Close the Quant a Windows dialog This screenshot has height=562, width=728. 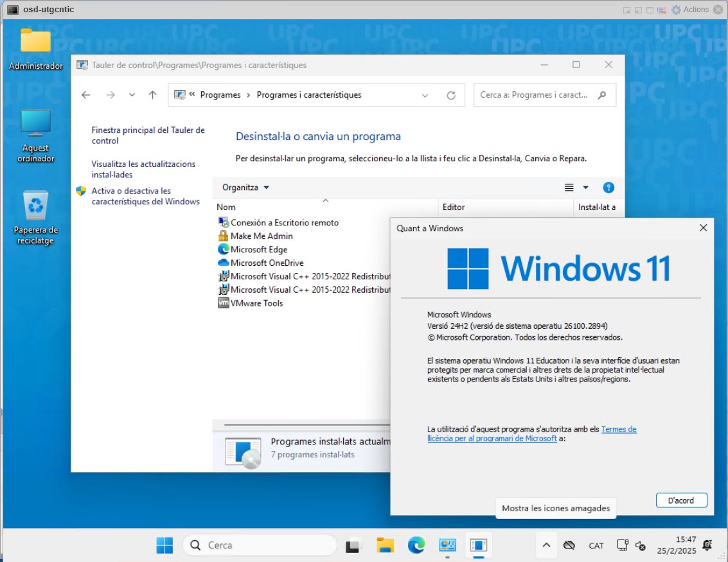(703, 228)
